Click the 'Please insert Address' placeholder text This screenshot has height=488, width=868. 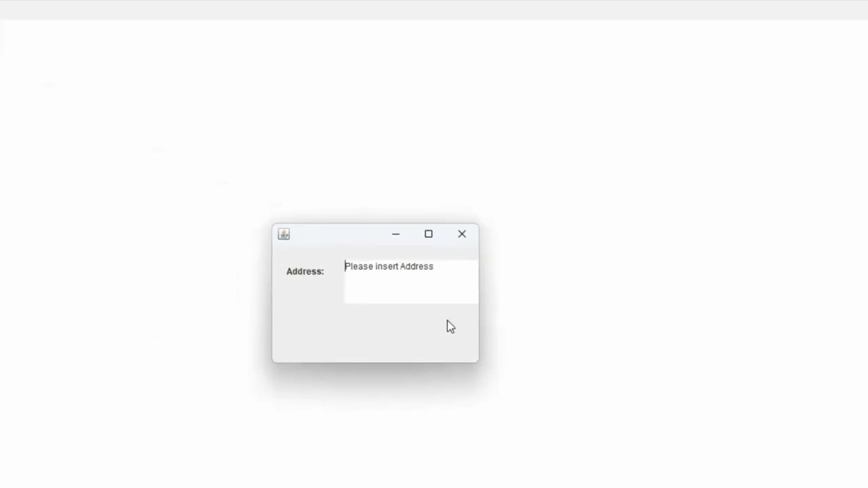tap(389, 266)
